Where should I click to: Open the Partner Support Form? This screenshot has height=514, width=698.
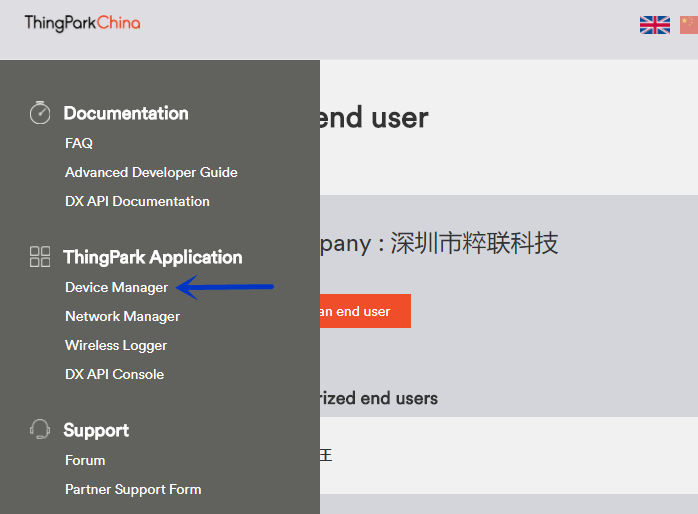[x=133, y=490]
